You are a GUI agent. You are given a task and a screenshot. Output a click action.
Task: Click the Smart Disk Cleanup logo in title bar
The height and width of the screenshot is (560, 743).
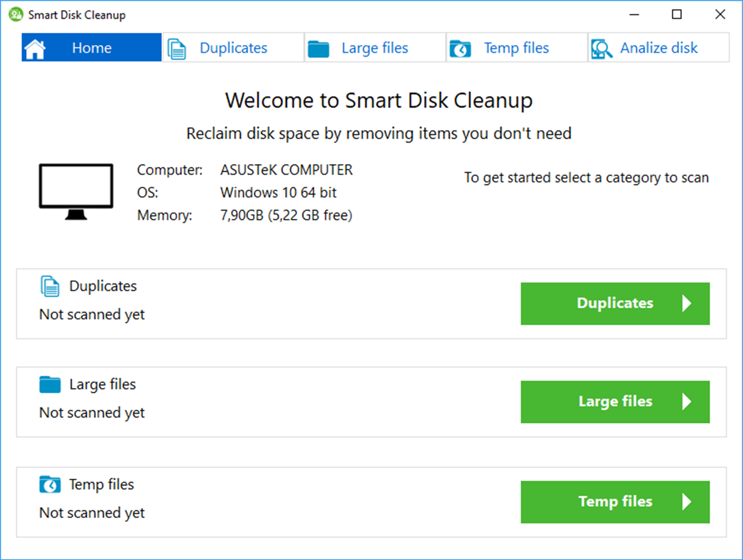pos(15,14)
